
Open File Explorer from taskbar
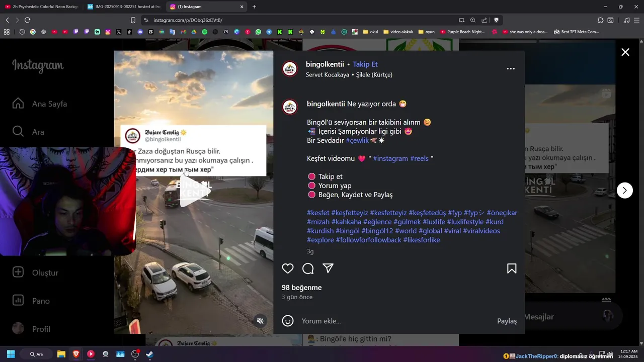pos(61,354)
